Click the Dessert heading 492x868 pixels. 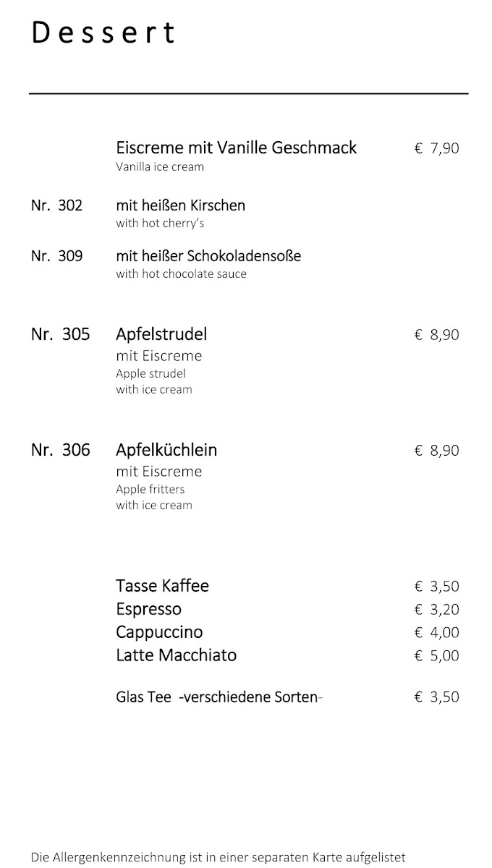pos(103,33)
